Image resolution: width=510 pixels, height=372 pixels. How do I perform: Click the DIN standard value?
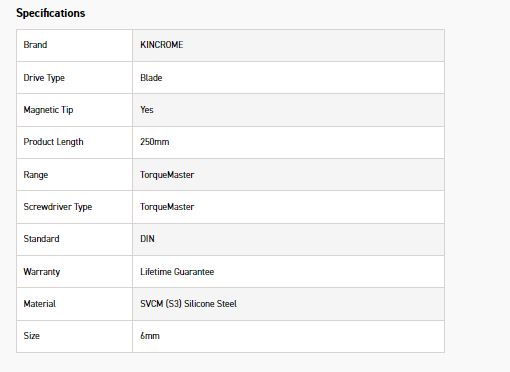[147, 239]
